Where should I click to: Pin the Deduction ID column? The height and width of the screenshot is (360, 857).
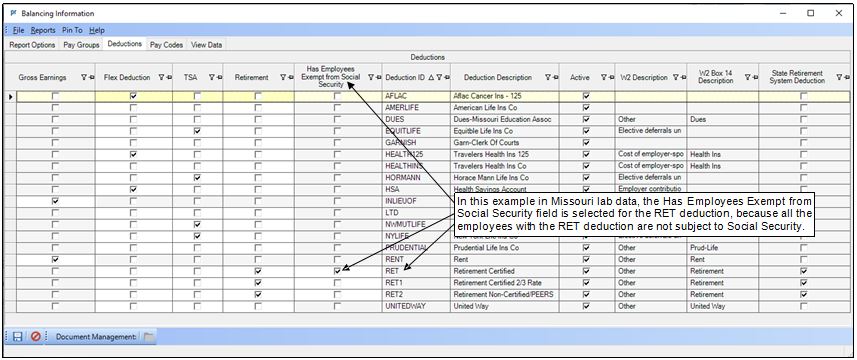[x=447, y=78]
